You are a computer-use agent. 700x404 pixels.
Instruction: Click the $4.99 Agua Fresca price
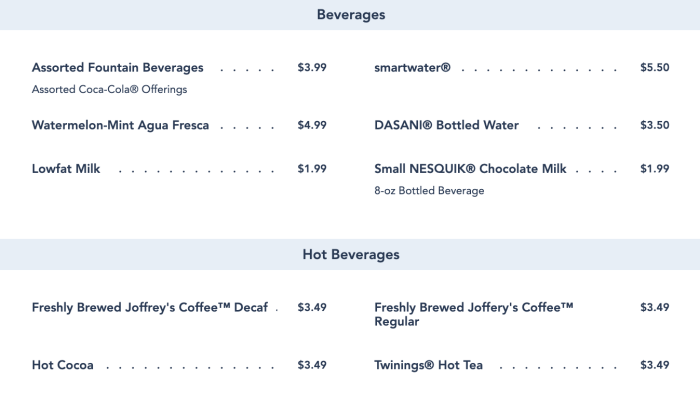pyautogui.click(x=312, y=125)
